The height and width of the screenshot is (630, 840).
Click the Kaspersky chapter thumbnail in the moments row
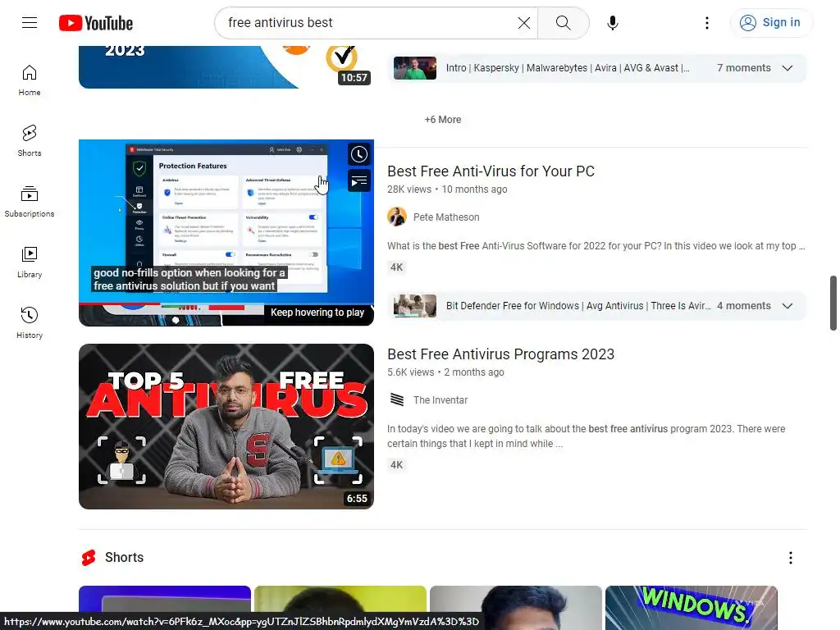pyautogui.click(x=414, y=68)
